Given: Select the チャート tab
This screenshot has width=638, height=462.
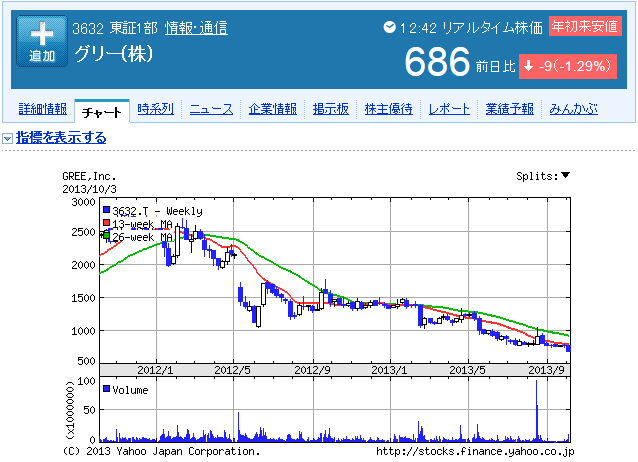Looking at the screenshot, I should coord(102,112).
